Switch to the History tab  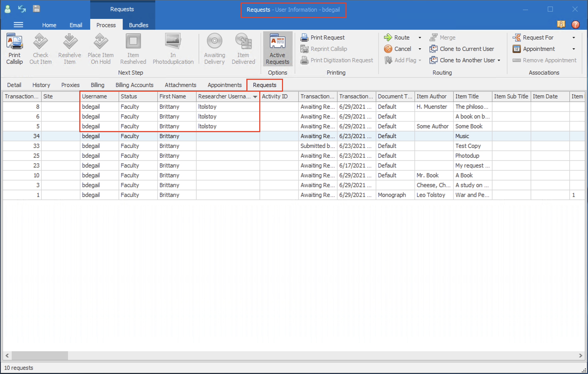41,85
